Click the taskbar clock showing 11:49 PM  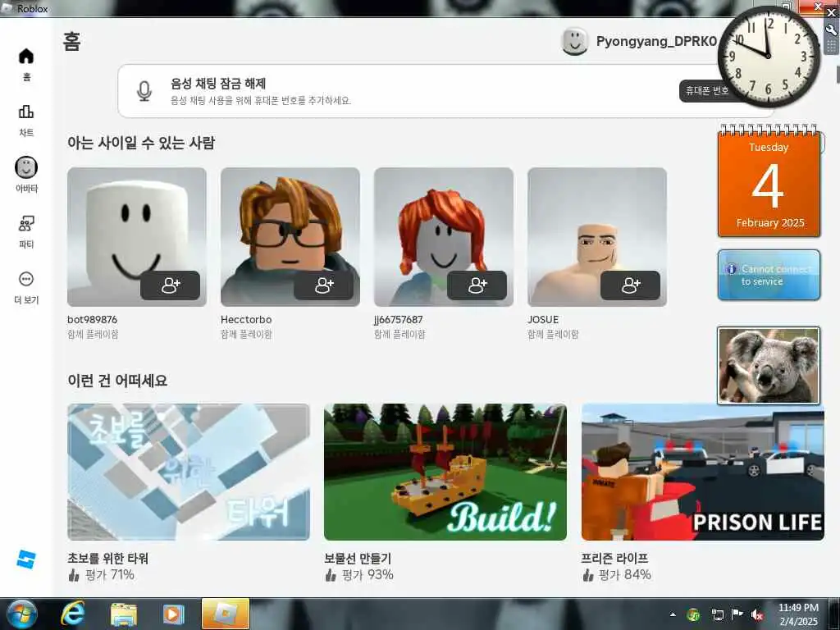(798, 614)
